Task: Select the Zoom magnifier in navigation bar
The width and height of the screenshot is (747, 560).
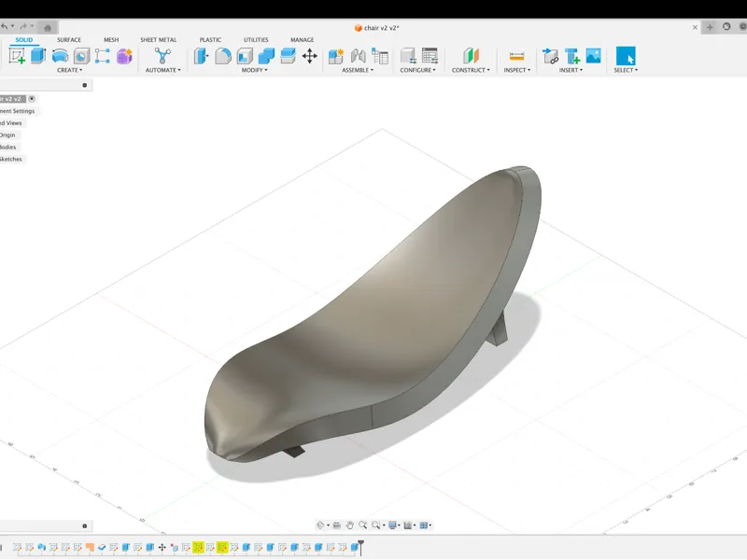Action: tap(362, 525)
